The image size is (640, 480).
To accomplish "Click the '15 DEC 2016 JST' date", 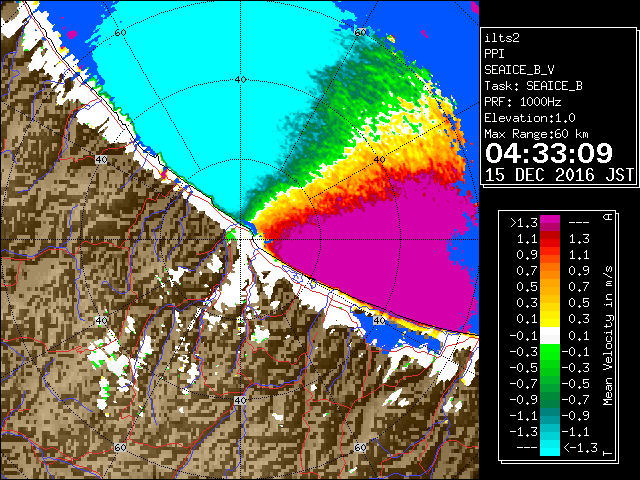I will (559, 175).
